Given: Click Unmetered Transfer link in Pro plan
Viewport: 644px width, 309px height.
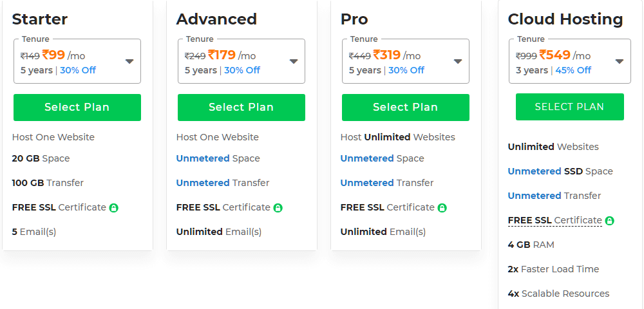Looking at the screenshot, I should click(387, 183).
